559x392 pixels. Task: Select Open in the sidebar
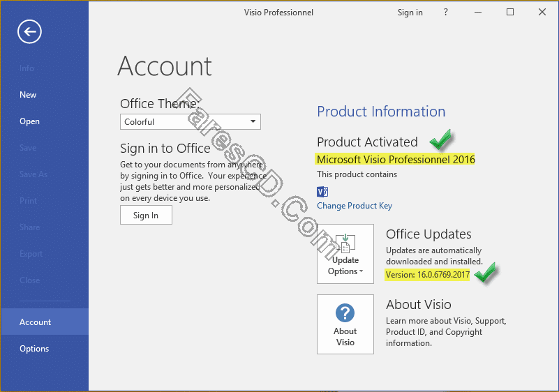(29, 121)
